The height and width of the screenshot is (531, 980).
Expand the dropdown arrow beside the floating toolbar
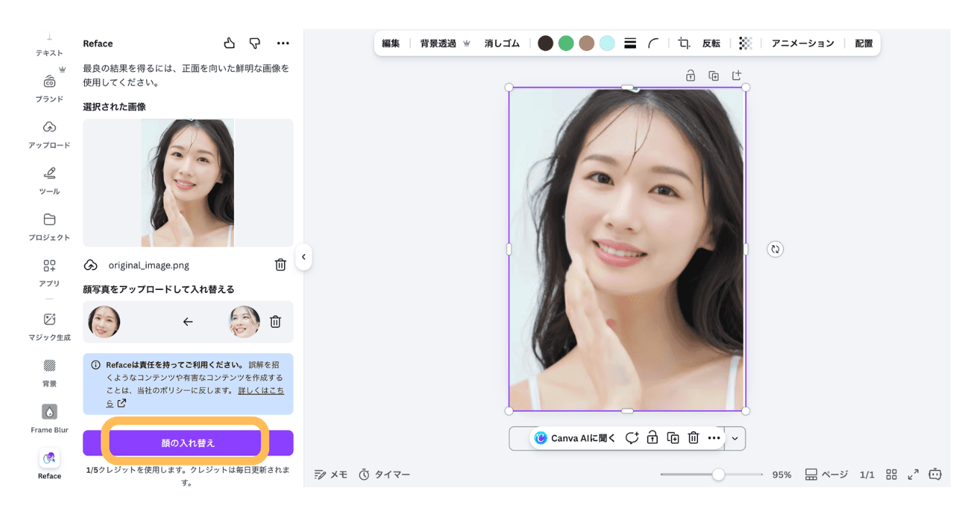click(x=735, y=438)
